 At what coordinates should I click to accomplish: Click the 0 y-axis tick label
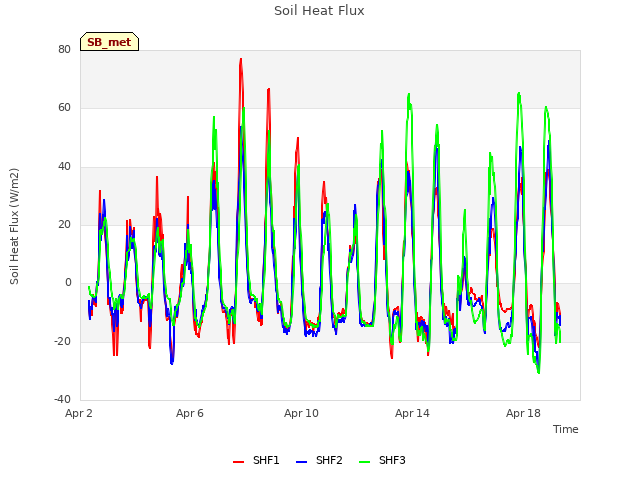point(68,282)
